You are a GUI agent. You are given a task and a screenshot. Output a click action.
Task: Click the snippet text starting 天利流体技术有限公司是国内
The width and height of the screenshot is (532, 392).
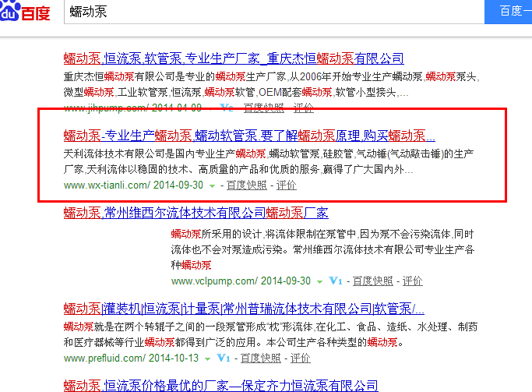coord(269,161)
